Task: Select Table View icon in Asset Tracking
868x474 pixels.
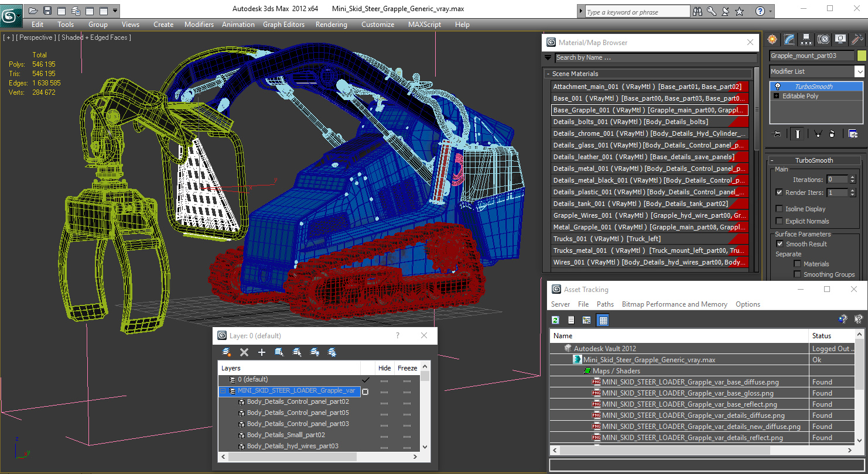Action: (603, 320)
